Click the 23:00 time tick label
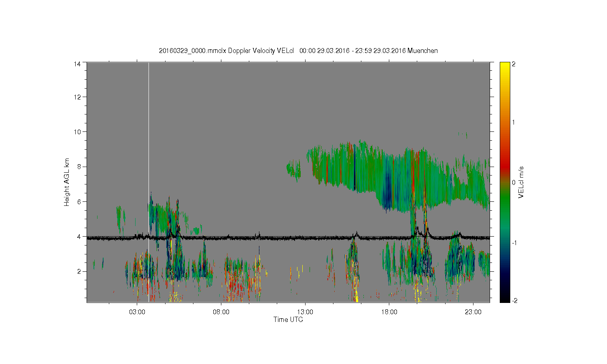 pyautogui.click(x=473, y=312)
